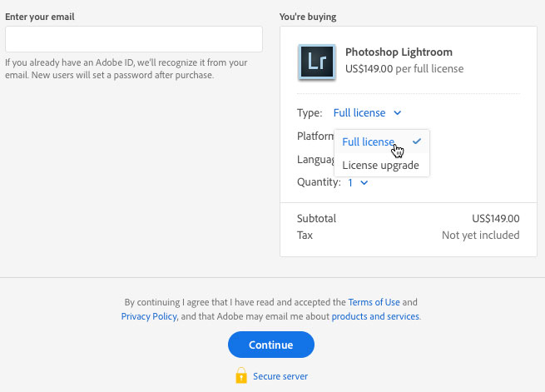Click the You're buying heading
545x392 pixels.
point(308,17)
